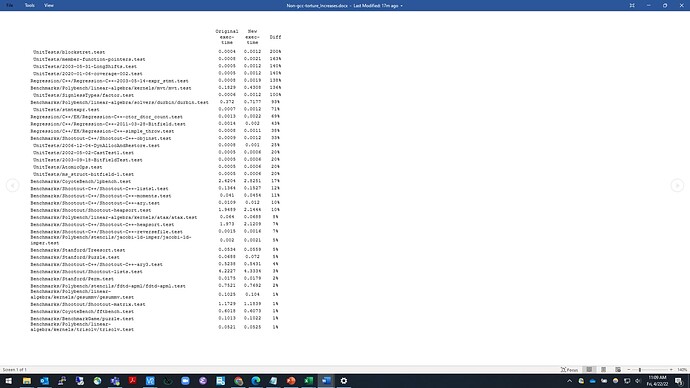Enable Focus mode in status bar
Viewport: 690px width, 388px height.
click(569, 370)
